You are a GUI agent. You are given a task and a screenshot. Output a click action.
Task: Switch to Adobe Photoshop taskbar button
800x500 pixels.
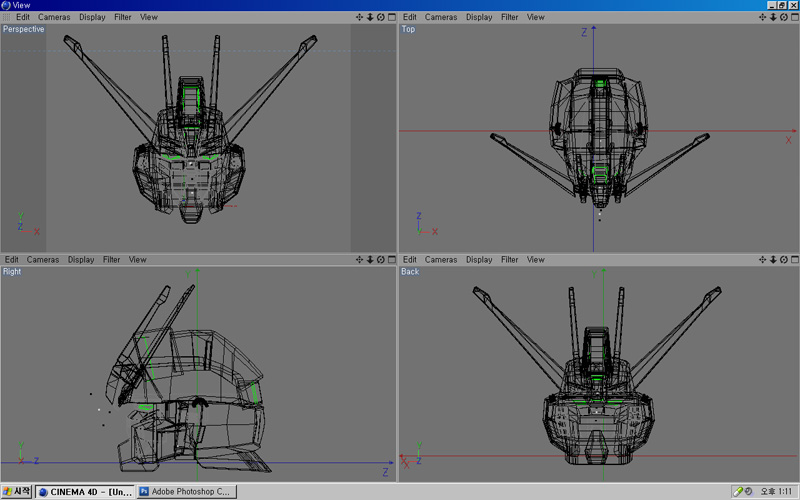[187, 492]
